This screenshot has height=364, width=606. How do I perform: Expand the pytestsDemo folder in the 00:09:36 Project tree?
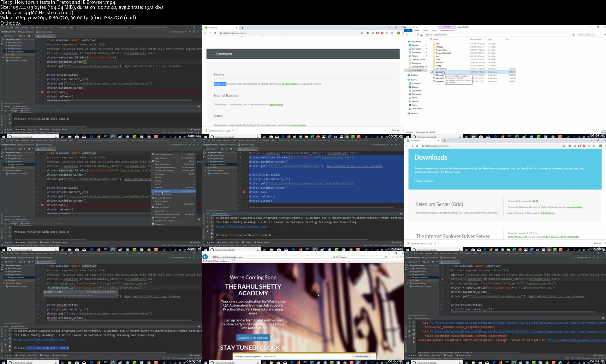pos(410,271)
